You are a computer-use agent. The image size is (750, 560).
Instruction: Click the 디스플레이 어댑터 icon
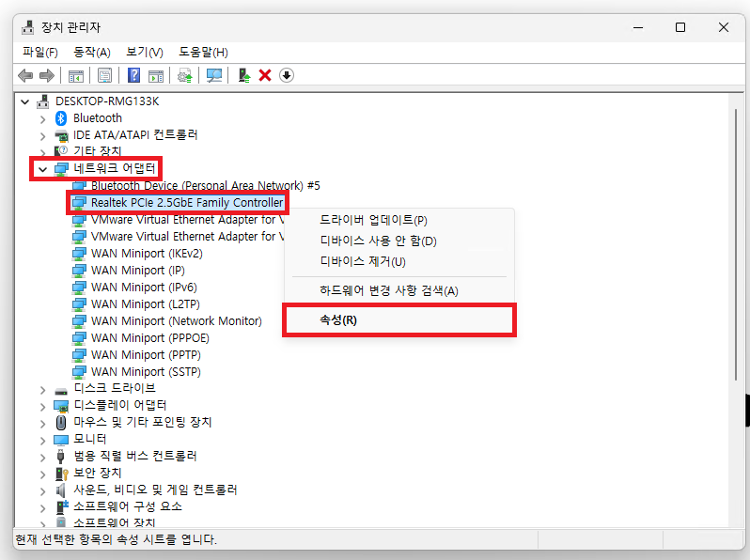click(x=61, y=407)
